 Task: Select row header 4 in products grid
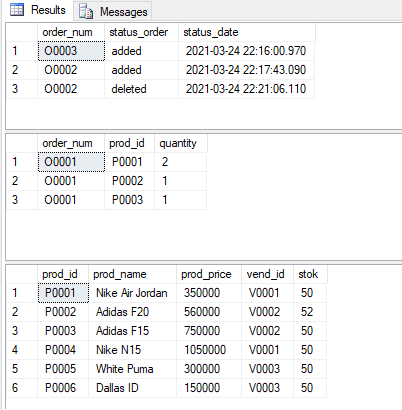22,350
